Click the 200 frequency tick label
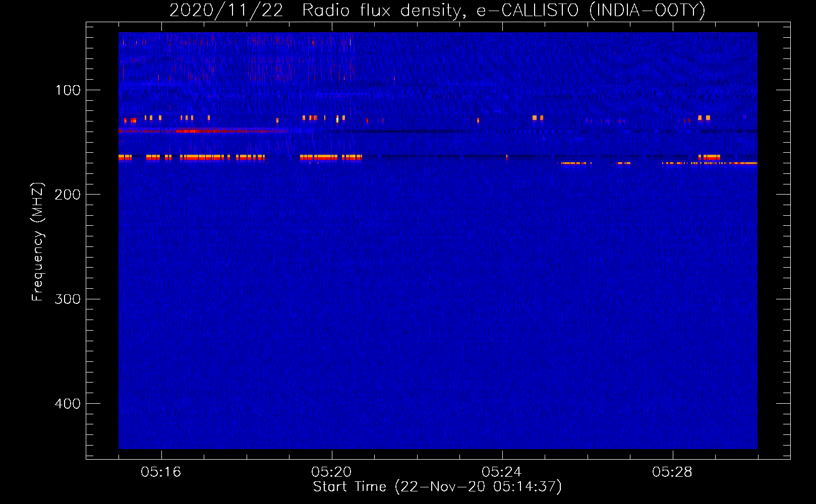The width and height of the screenshot is (816, 504). click(x=67, y=195)
